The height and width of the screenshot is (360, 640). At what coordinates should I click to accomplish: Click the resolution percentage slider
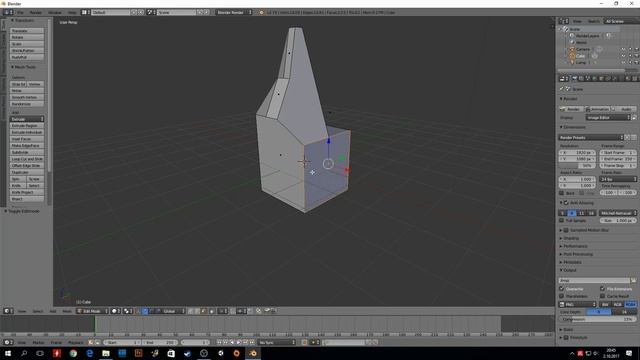577,166
